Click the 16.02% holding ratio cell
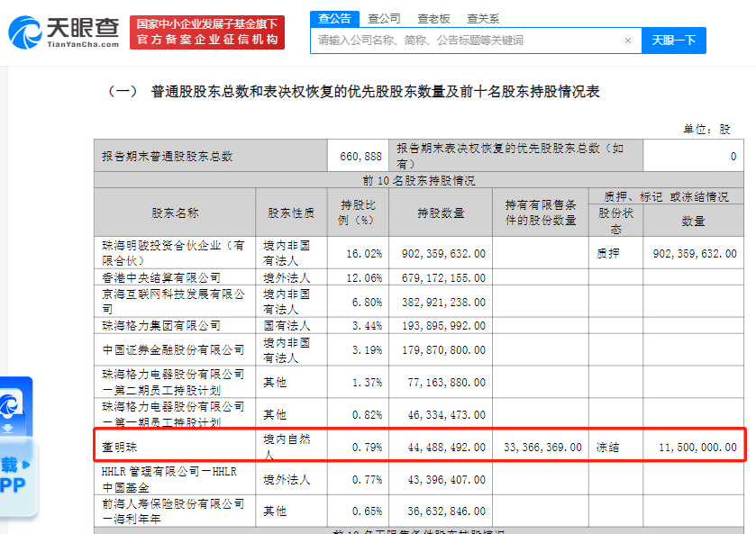Image resolution: width=756 pixels, height=534 pixels. tap(359, 252)
